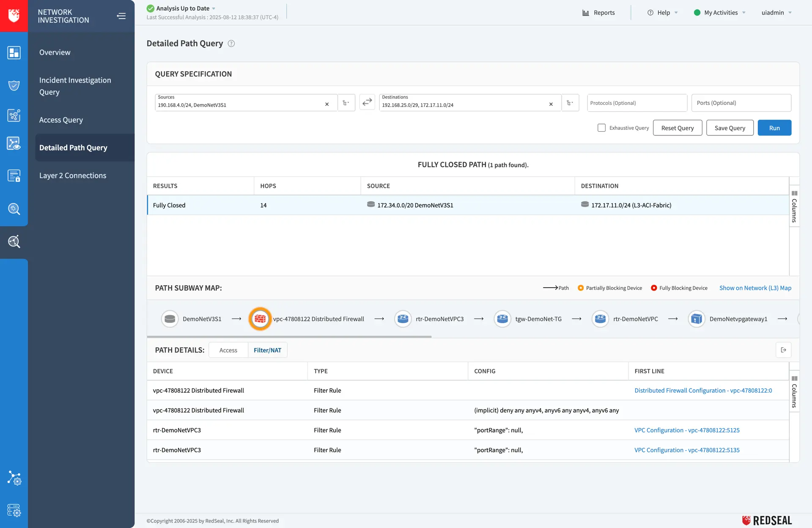Enable the Exhaustive Query checkbox
This screenshot has width=812, height=528.
(x=601, y=128)
